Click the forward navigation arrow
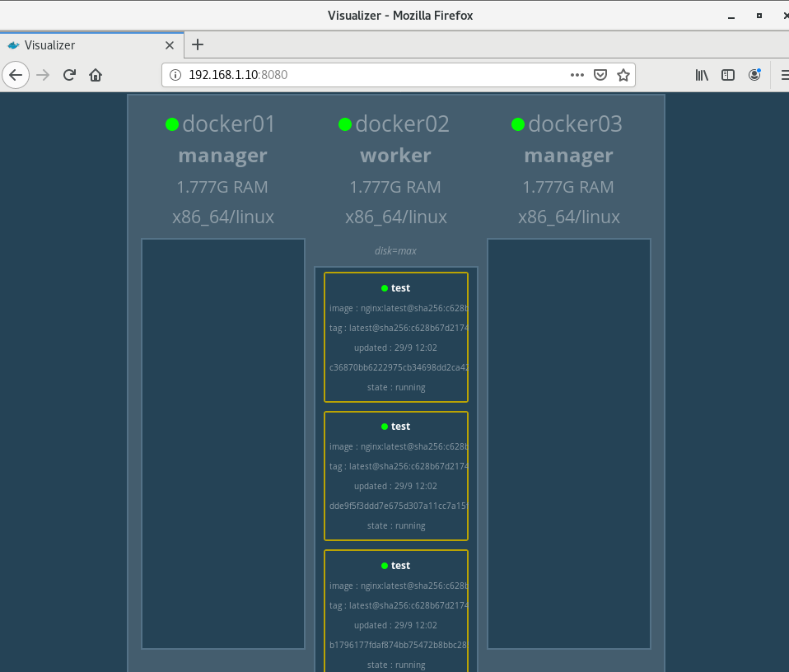 44,75
